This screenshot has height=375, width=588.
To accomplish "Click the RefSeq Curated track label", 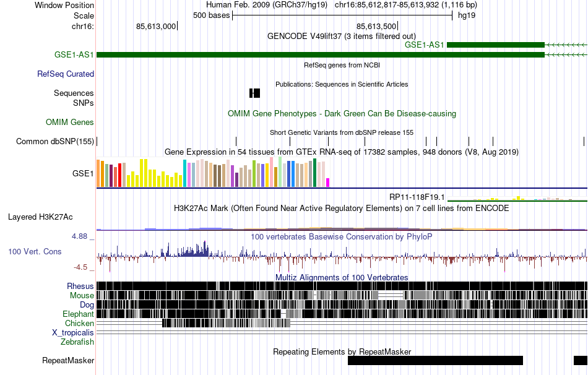I will click(66, 74).
